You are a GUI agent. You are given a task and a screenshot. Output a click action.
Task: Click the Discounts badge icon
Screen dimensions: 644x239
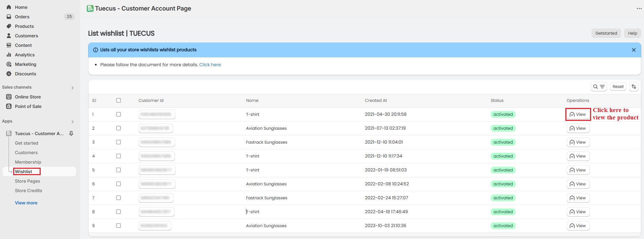coord(9,74)
